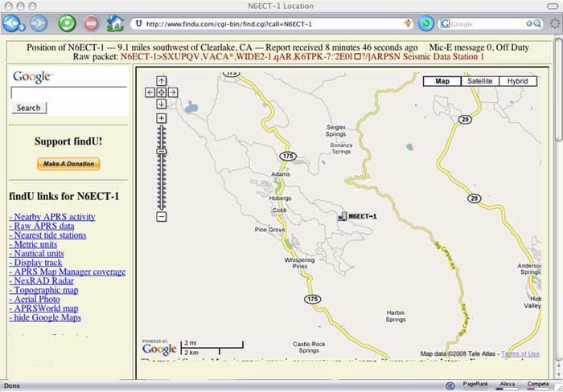Click hide Google Maps link
The width and height of the screenshot is (563, 392).
point(45,317)
